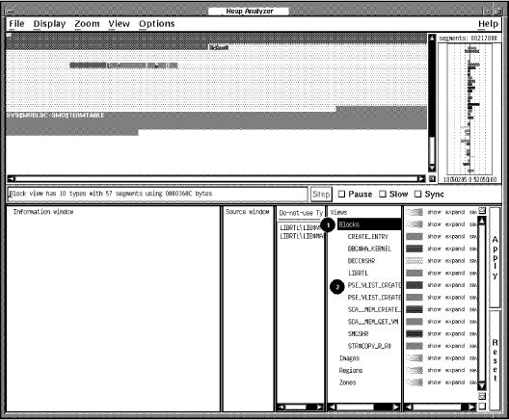Open the Zoom menu
The image size is (509, 420).
[87, 24]
